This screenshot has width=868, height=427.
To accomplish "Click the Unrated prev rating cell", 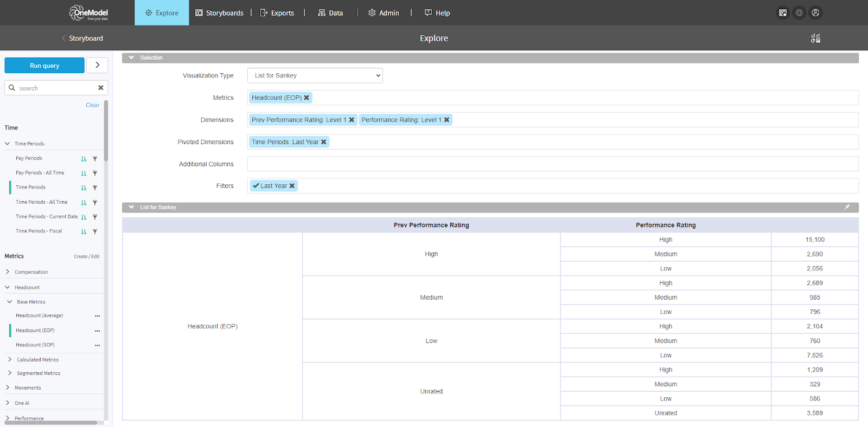I will (431, 391).
